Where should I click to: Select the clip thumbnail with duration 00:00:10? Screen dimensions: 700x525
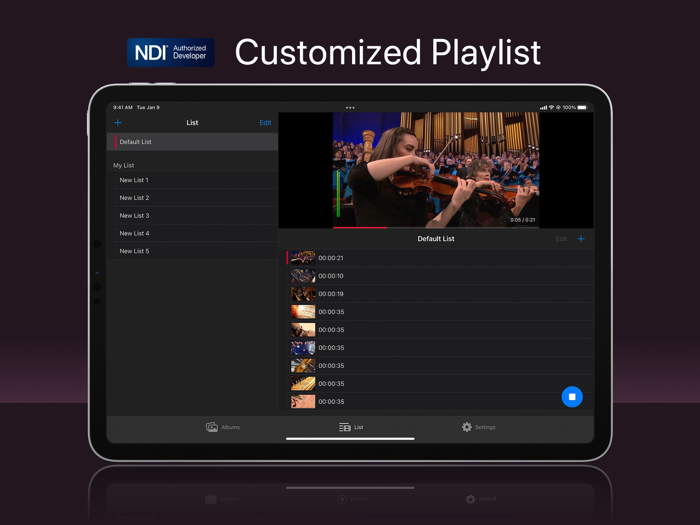point(303,276)
